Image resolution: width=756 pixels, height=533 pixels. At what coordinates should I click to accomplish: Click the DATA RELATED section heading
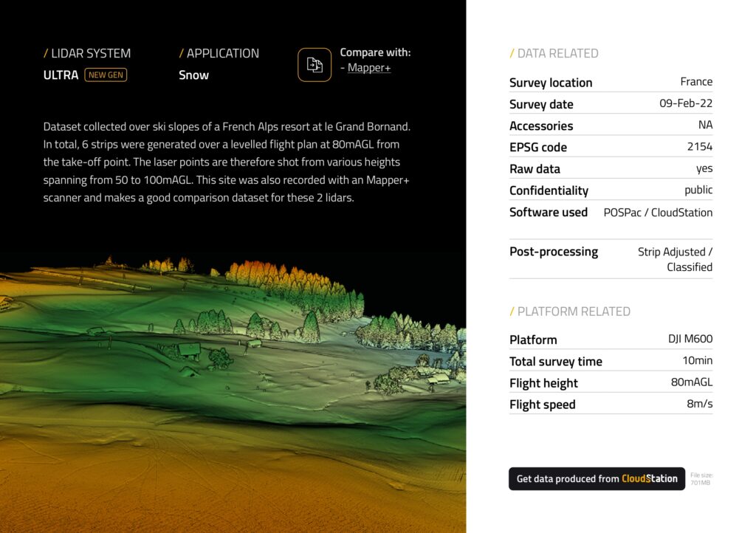554,53
